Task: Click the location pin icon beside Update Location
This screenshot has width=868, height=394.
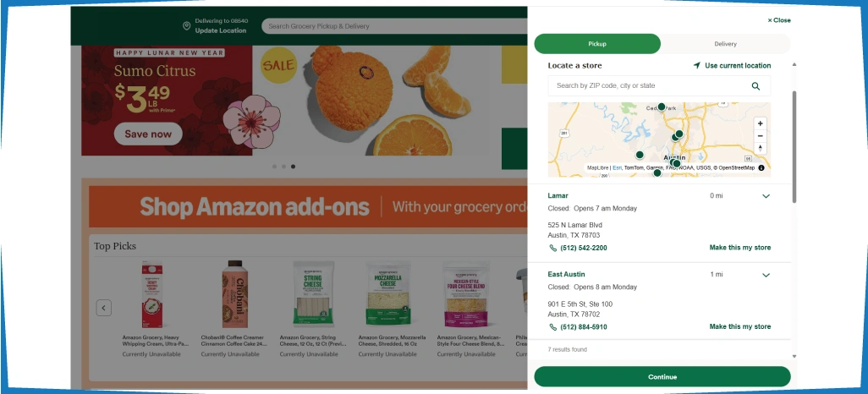Action: click(187, 26)
